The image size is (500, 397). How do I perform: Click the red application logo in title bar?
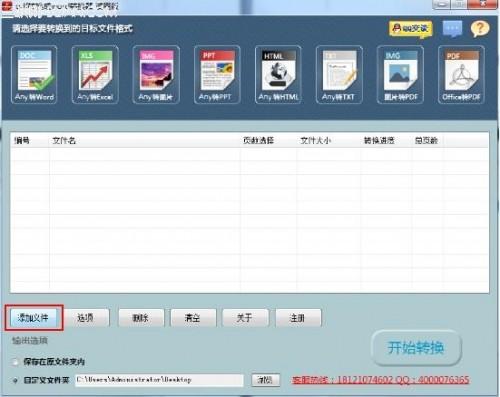click(x=7, y=5)
